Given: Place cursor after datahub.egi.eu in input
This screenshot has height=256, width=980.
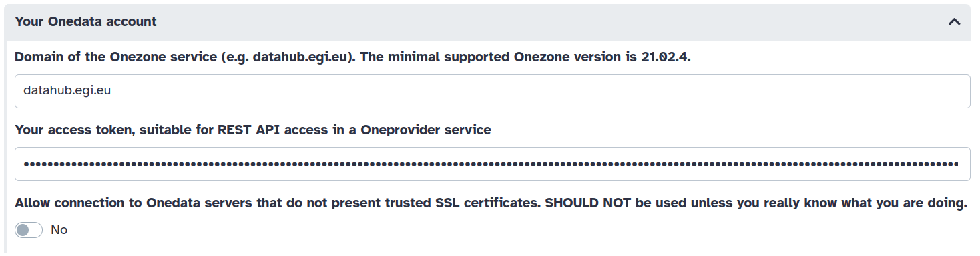Looking at the screenshot, I should click(x=111, y=91).
